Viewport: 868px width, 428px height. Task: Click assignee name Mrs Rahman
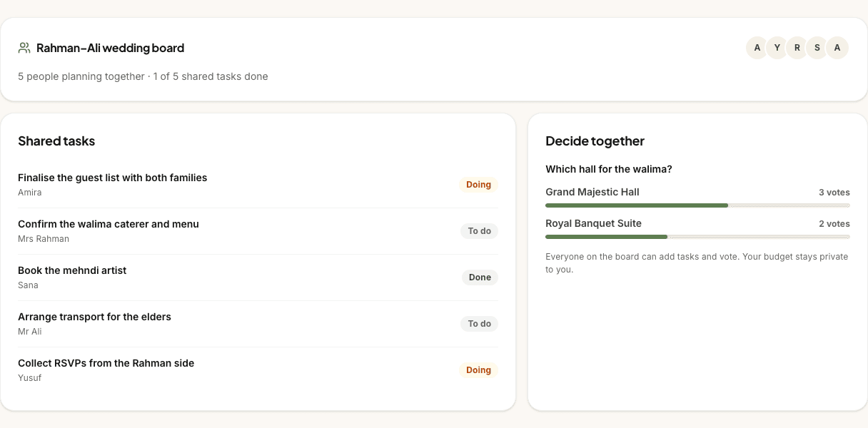[44, 239]
